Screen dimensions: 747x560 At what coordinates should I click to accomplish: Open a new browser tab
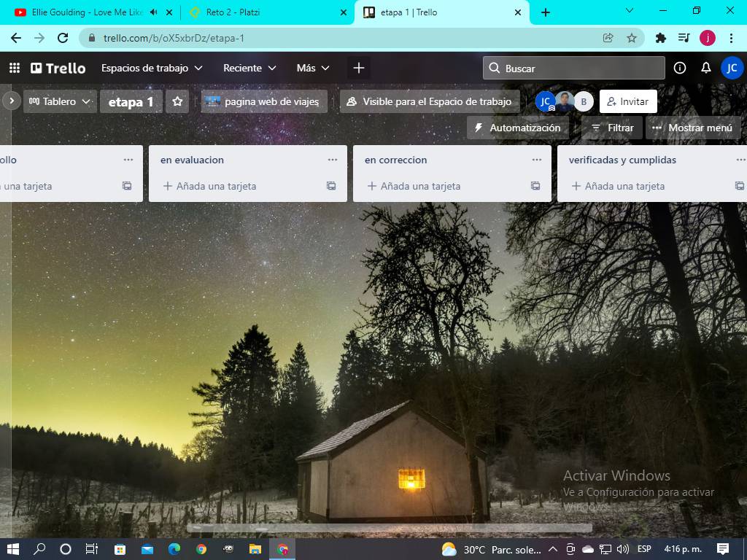(546, 12)
